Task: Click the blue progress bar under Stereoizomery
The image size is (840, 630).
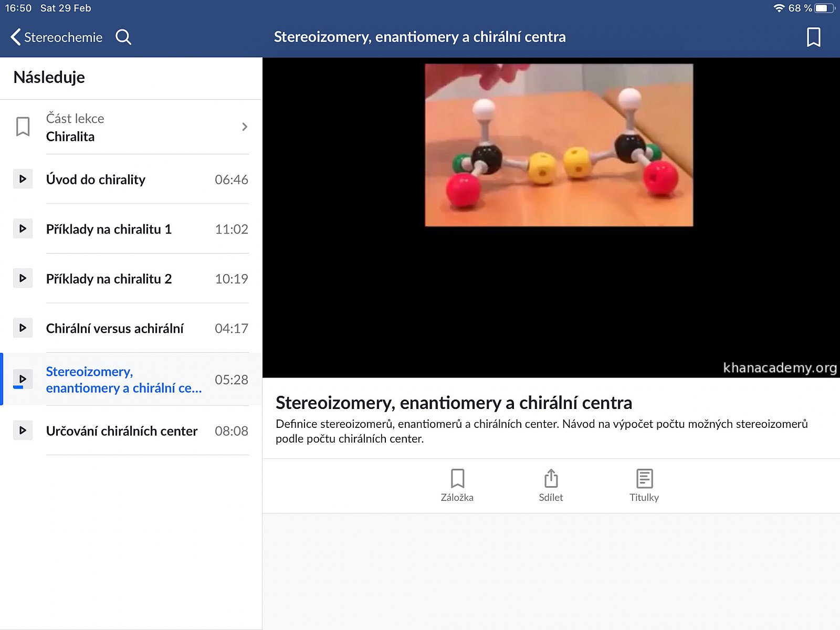Action: click(x=18, y=387)
